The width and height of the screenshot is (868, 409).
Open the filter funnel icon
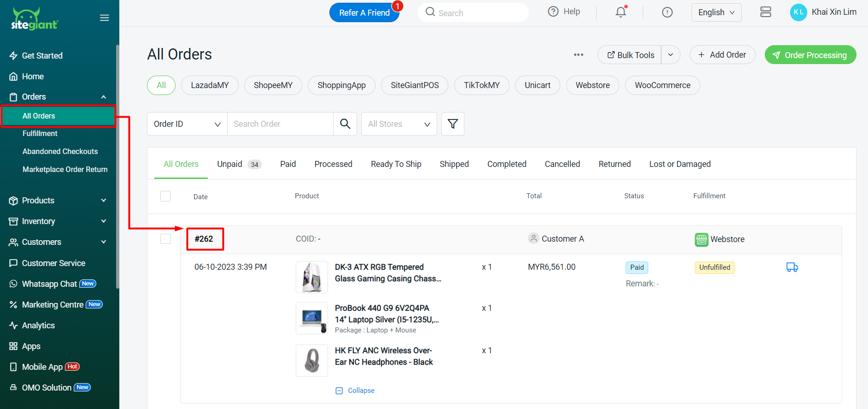(x=453, y=124)
